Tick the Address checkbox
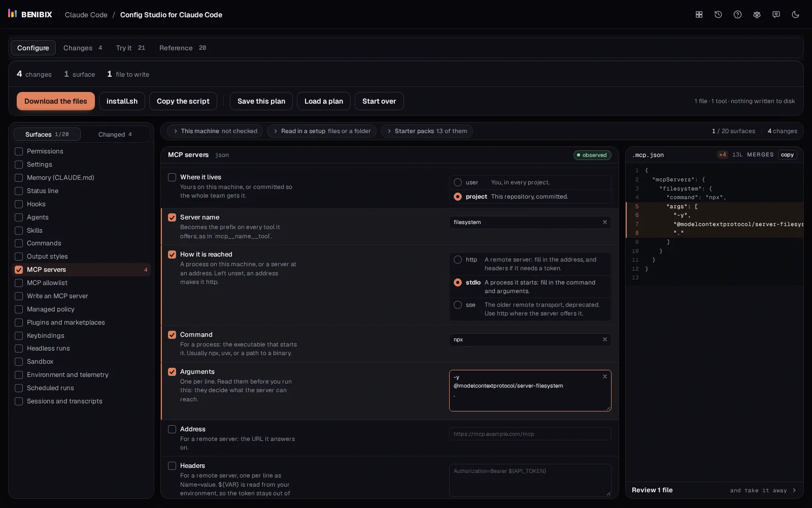 coord(172,429)
